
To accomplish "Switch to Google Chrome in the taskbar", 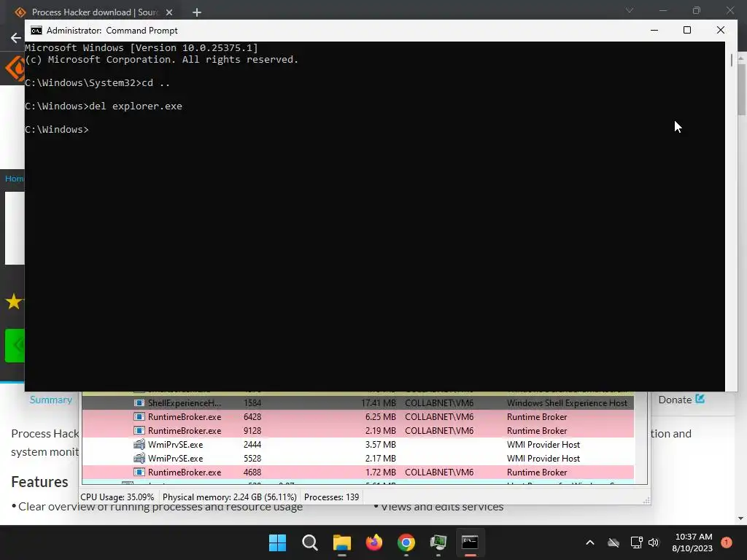I will pos(406,542).
